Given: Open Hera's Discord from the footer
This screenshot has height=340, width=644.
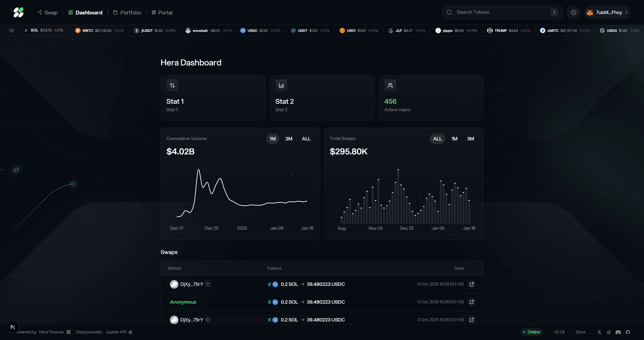Looking at the screenshot, I should (x=618, y=332).
